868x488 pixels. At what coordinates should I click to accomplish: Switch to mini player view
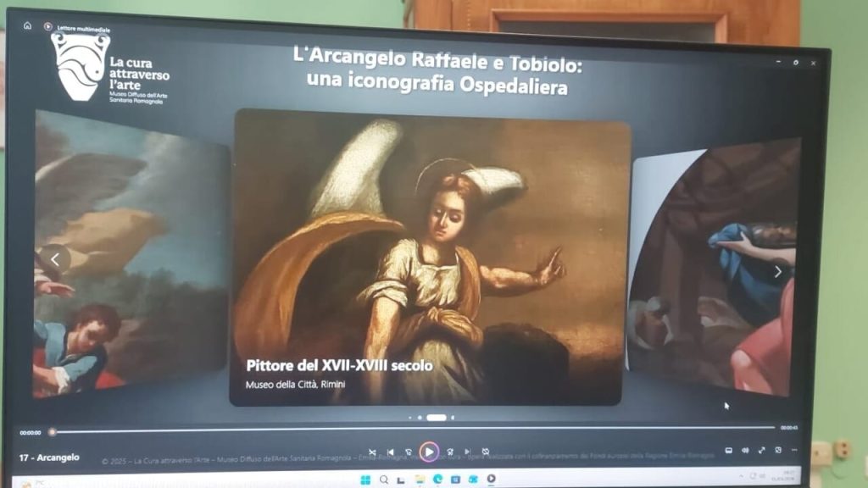[778, 451]
